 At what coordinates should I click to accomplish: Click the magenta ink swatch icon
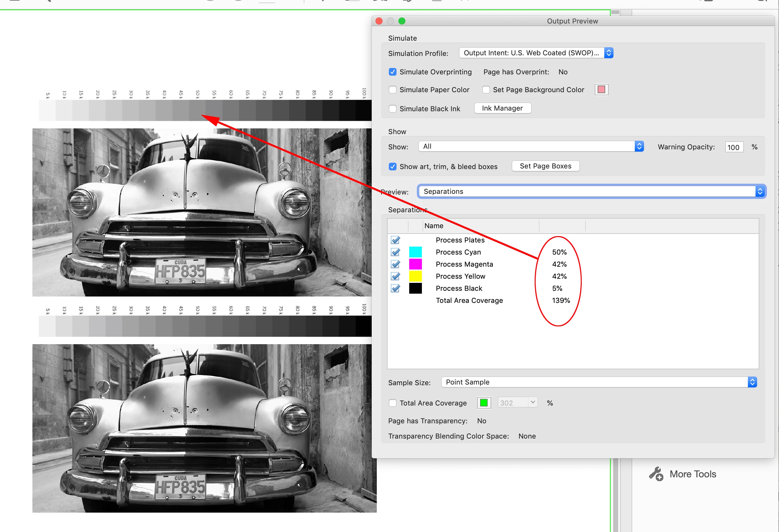click(x=415, y=264)
